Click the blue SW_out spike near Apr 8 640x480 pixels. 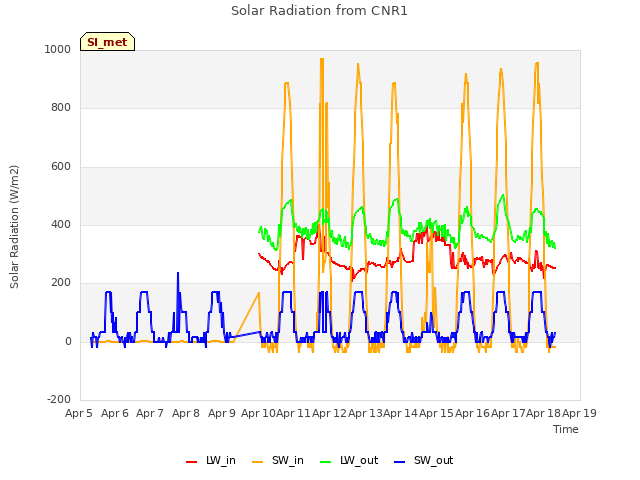click(x=178, y=274)
